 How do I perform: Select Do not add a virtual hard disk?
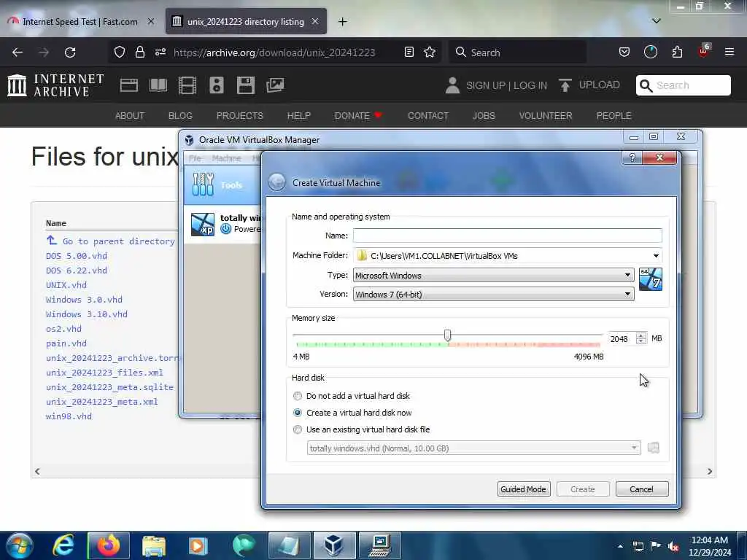point(352,396)
